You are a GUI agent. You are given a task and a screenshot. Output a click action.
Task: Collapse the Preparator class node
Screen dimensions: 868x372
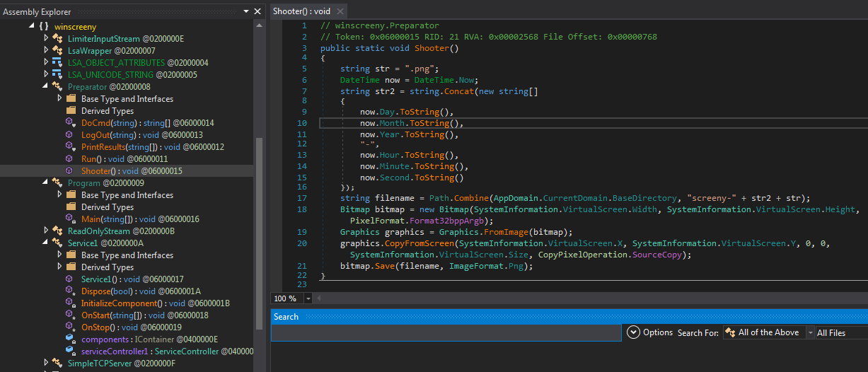(47, 86)
